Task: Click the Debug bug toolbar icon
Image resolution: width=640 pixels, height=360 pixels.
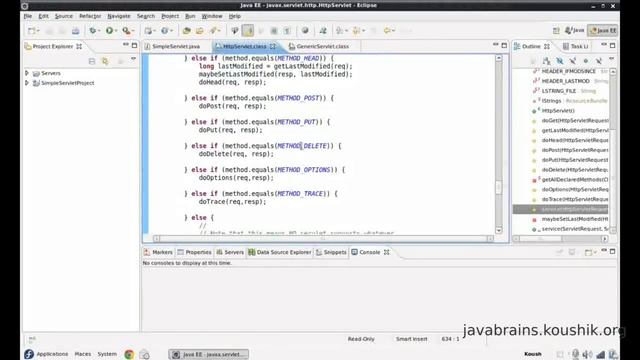Action: click(93, 31)
